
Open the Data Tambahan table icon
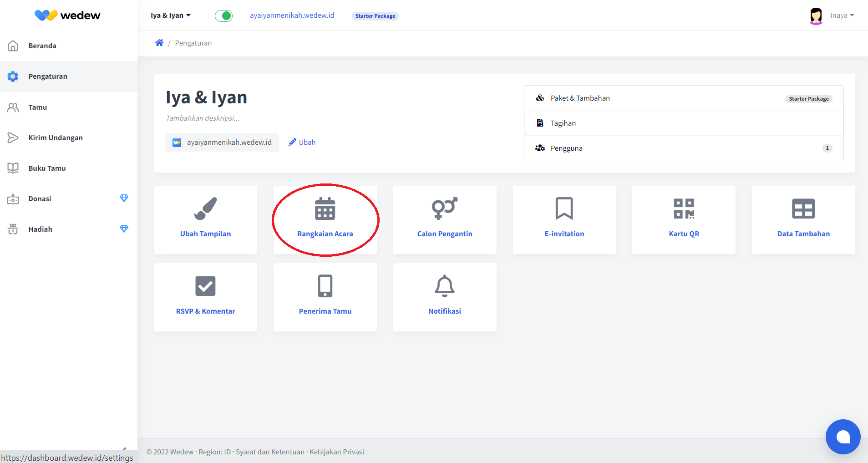click(x=803, y=209)
